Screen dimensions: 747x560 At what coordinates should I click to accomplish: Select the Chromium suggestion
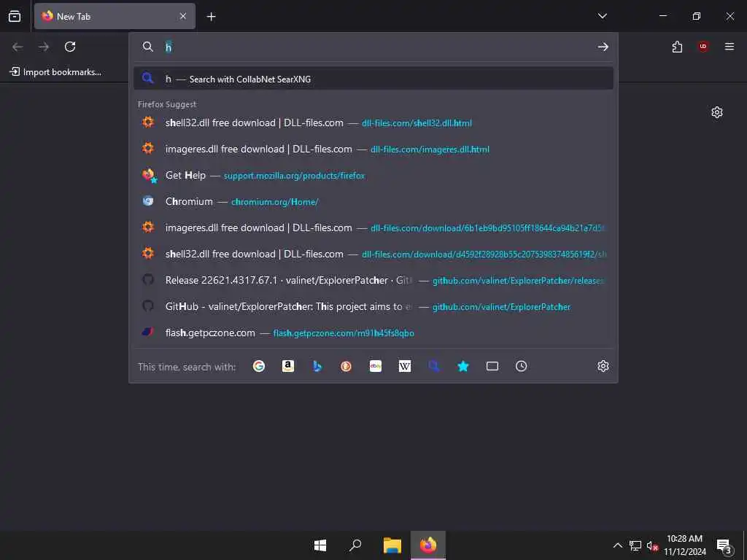tap(373, 201)
